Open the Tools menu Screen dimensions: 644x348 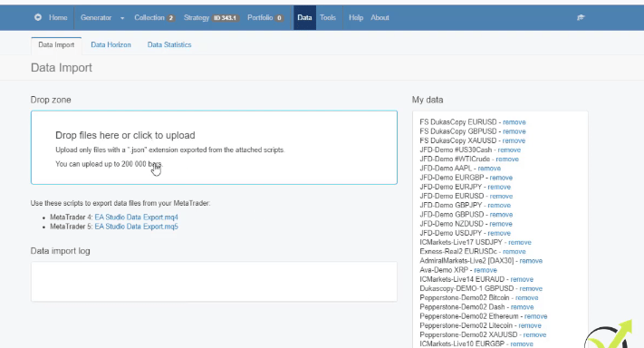point(328,17)
